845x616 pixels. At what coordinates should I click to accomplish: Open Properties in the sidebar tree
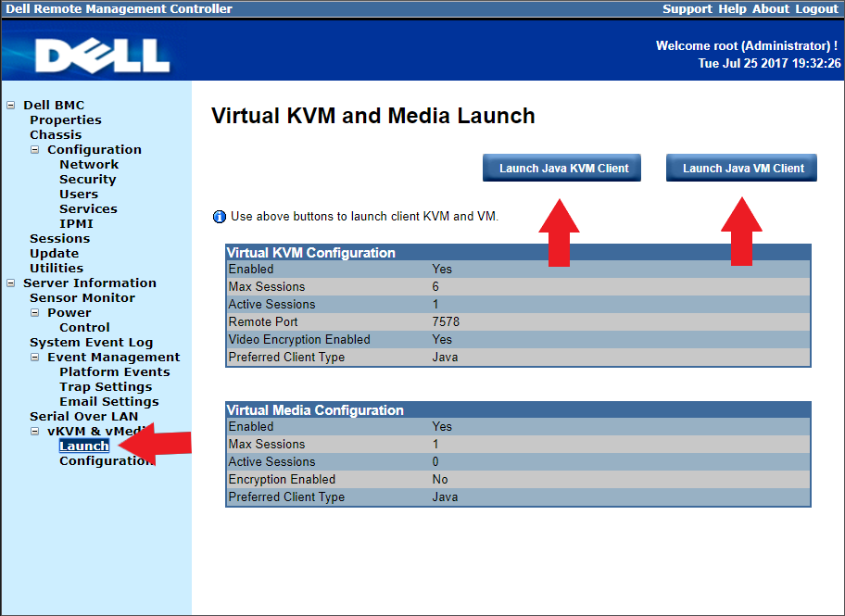(x=66, y=120)
